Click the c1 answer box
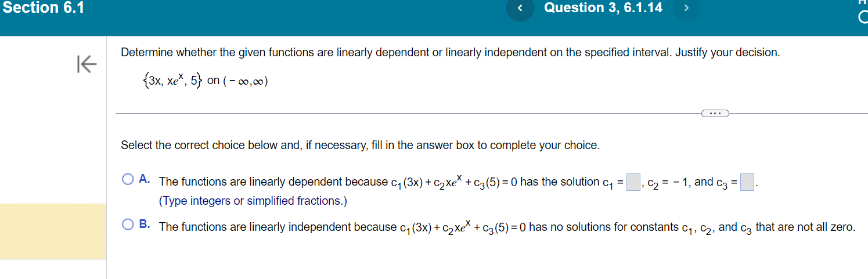This screenshot has width=868, height=279. [x=633, y=182]
